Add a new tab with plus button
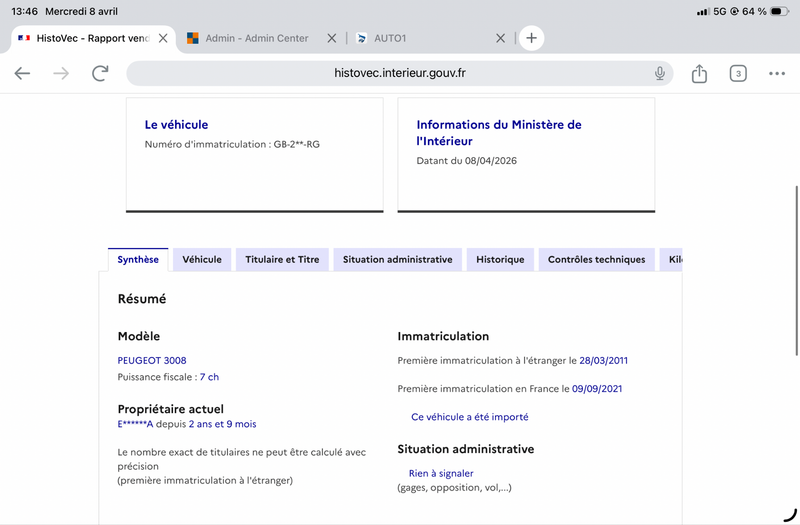 532,38
